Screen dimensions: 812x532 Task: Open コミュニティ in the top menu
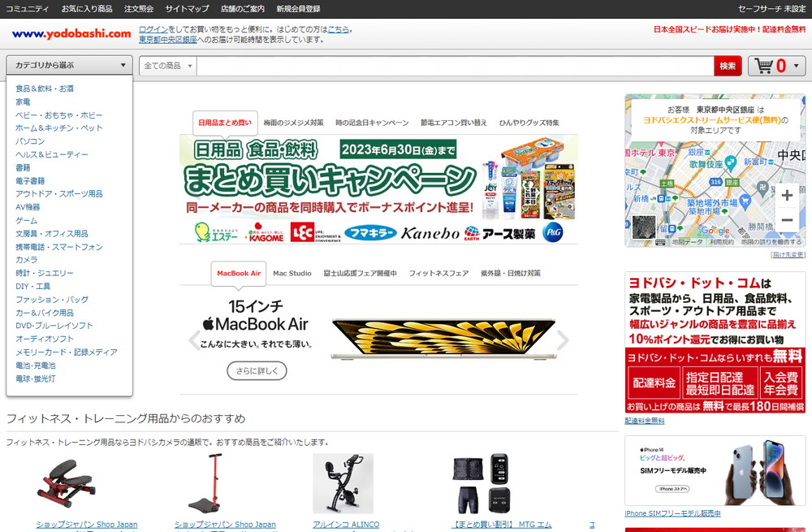pyautogui.click(x=27, y=9)
